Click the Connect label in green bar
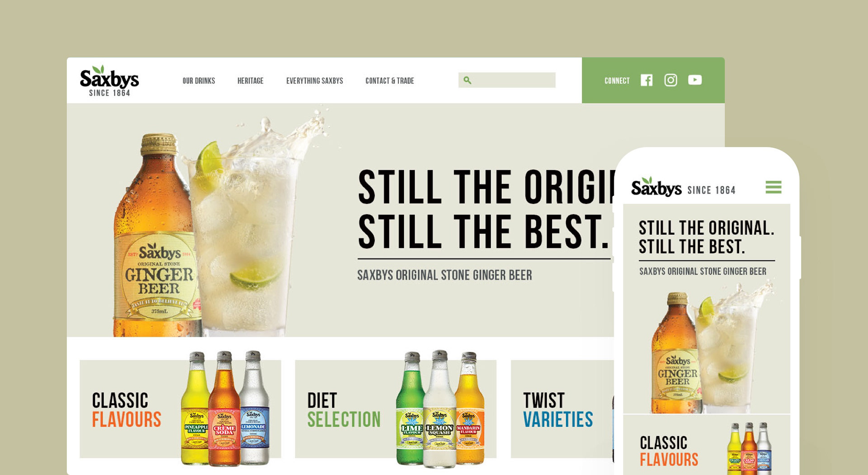 pos(617,81)
